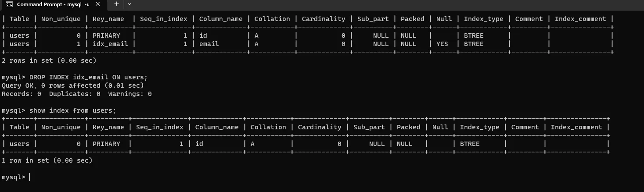
Task: Click the "1 row in set" result line
Action: pos(47,160)
